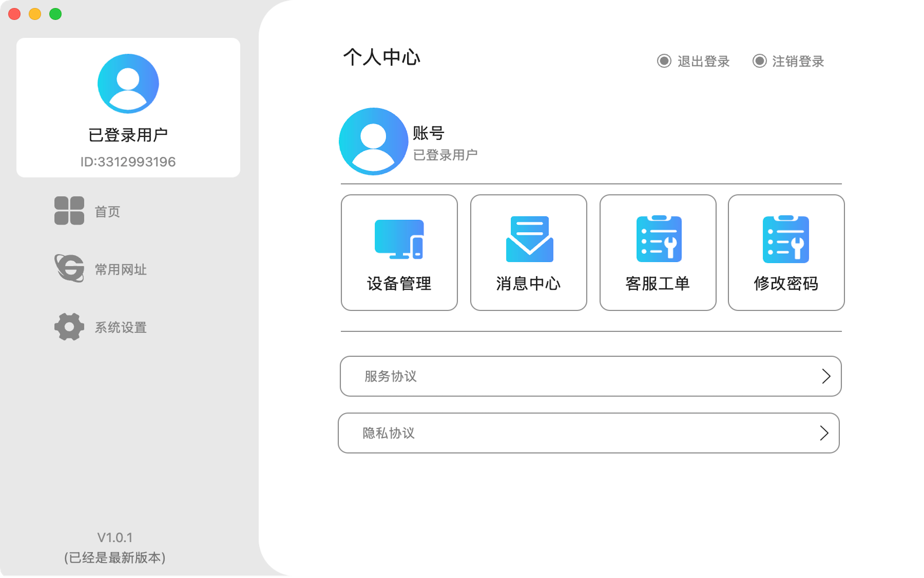
Task: Click the V1.0.1 version text
Action: [x=115, y=538]
